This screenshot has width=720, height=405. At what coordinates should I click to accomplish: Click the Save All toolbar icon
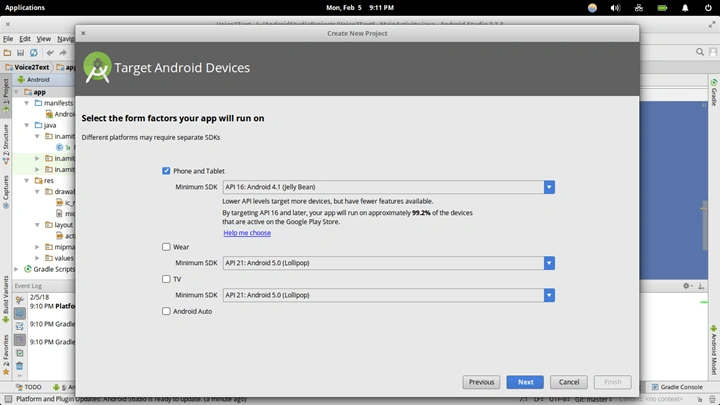click(x=20, y=53)
